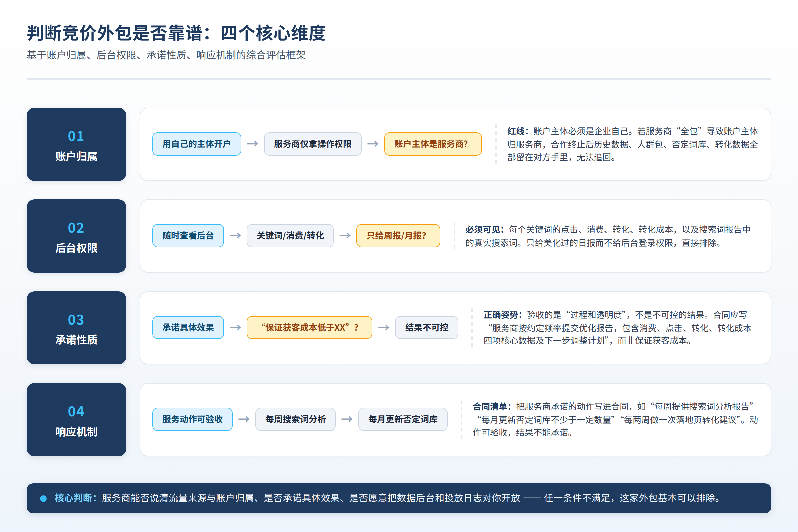Click the 02 后台权限 card
Screen dimensions: 798x532
coord(76,236)
